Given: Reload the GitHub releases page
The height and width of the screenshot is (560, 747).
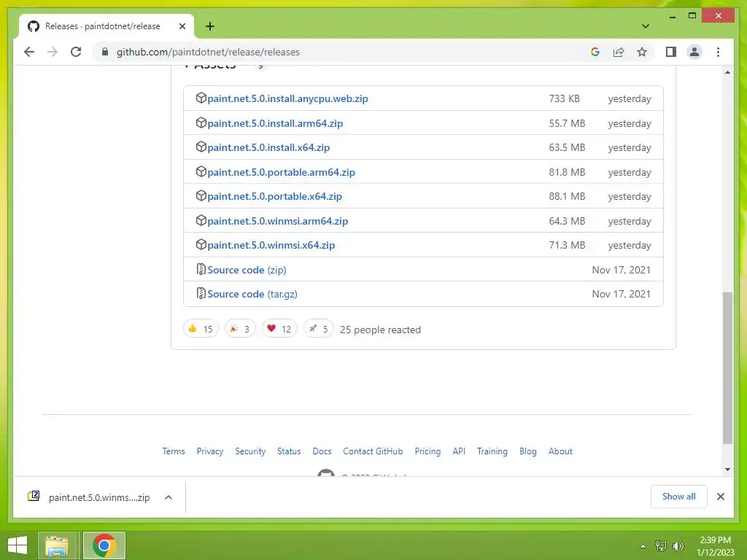Looking at the screenshot, I should [76, 52].
